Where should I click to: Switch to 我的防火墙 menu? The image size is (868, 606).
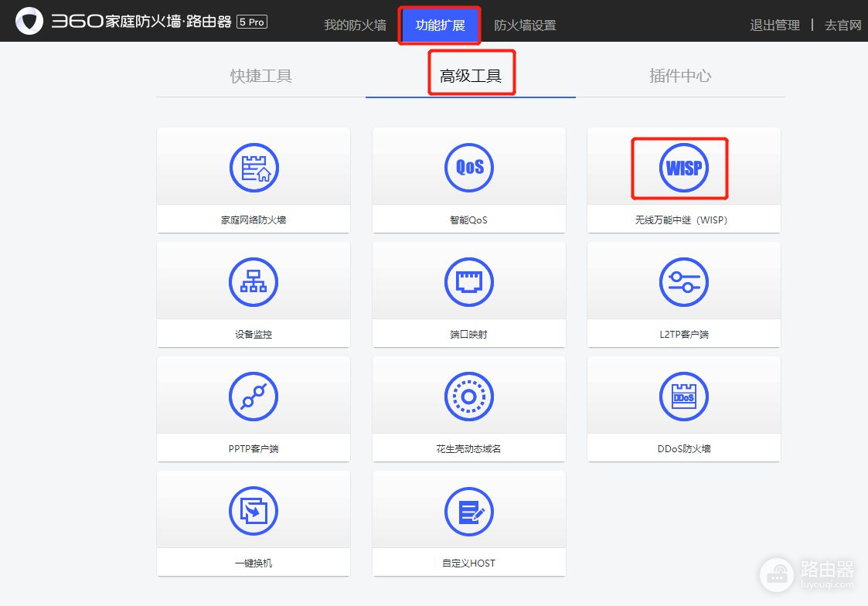pyautogui.click(x=355, y=26)
